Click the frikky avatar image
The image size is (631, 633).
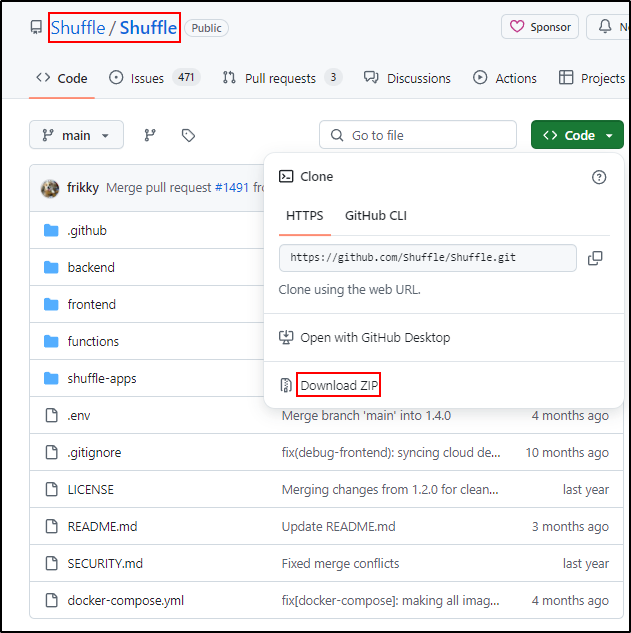50,188
